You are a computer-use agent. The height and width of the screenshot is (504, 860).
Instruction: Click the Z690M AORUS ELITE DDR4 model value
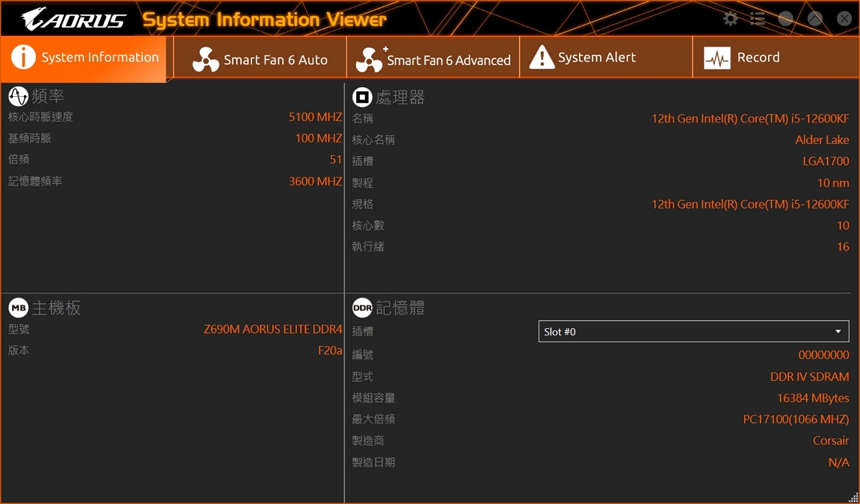pos(273,329)
